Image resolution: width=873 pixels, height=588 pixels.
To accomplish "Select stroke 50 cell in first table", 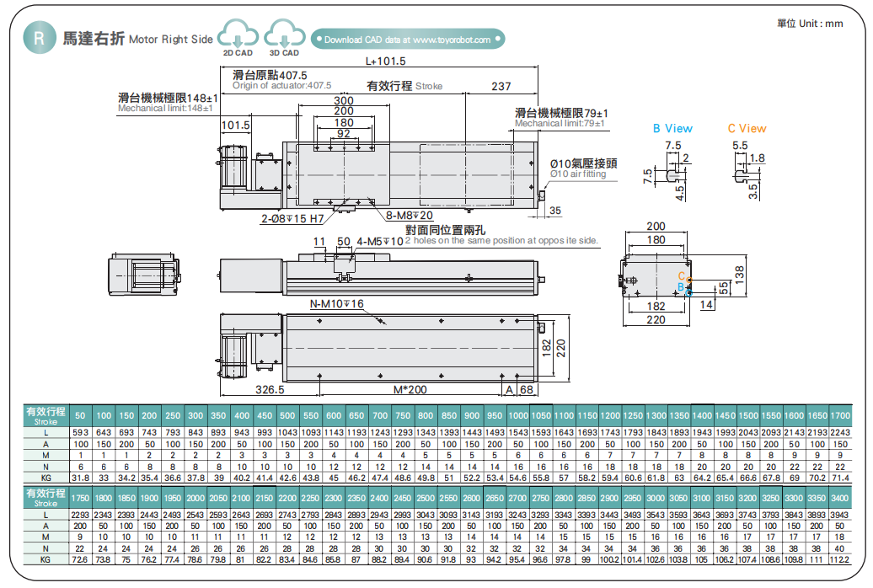I will tap(81, 415).
